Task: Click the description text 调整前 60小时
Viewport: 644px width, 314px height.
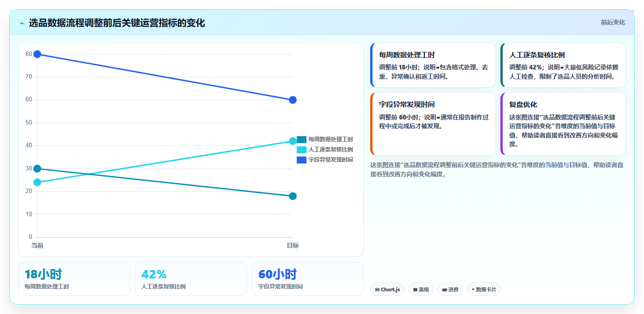Action: pyautogui.click(x=399, y=117)
